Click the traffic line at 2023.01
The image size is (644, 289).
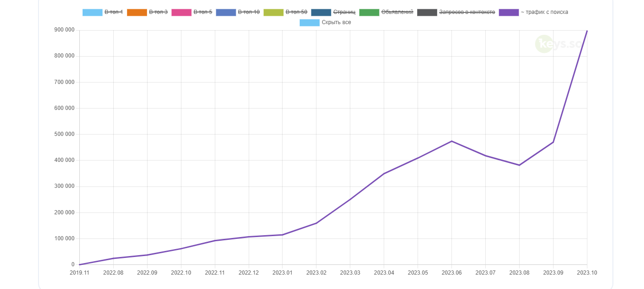click(x=282, y=235)
